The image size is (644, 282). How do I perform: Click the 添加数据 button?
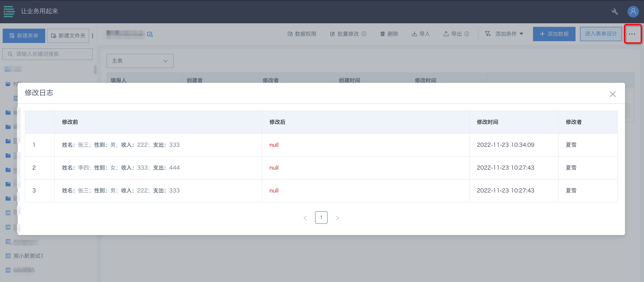click(x=554, y=34)
